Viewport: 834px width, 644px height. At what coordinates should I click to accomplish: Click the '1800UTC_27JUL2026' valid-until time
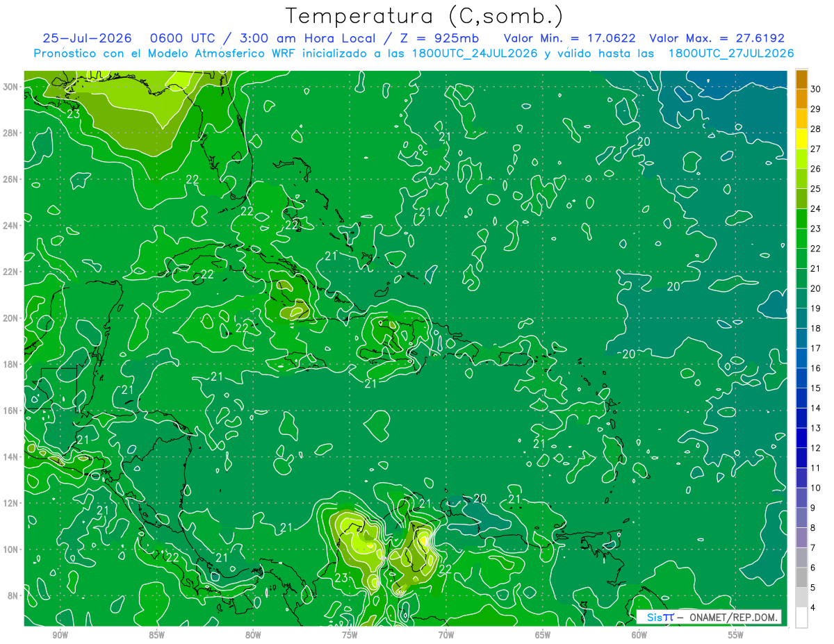tap(731, 53)
